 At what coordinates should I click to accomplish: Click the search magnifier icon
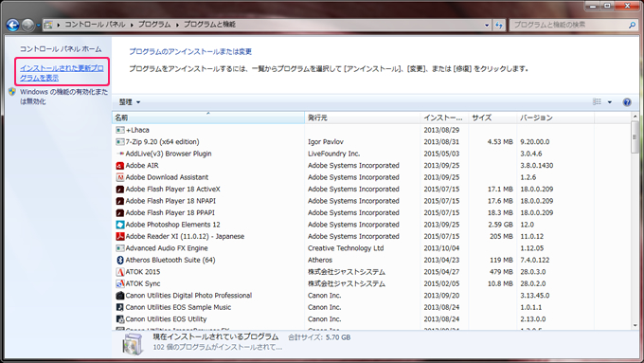click(632, 25)
